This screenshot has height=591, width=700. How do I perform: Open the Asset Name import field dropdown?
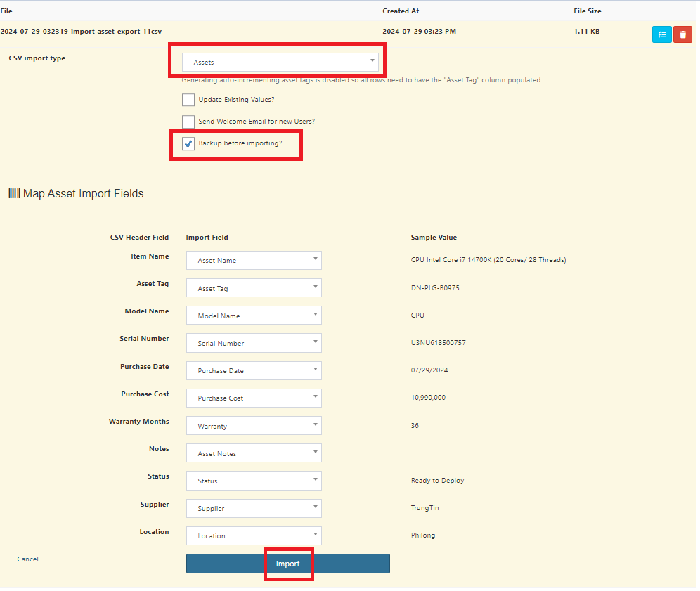[254, 261]
